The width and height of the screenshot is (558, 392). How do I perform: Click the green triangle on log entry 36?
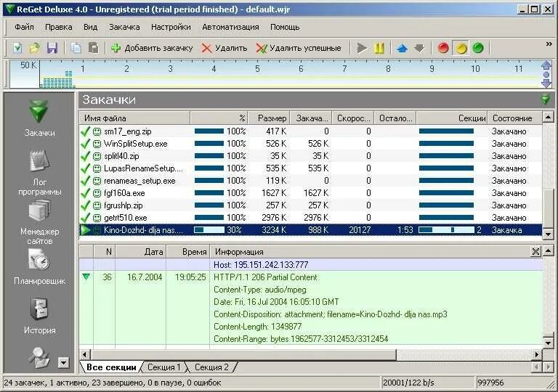[x=86, y=277]
